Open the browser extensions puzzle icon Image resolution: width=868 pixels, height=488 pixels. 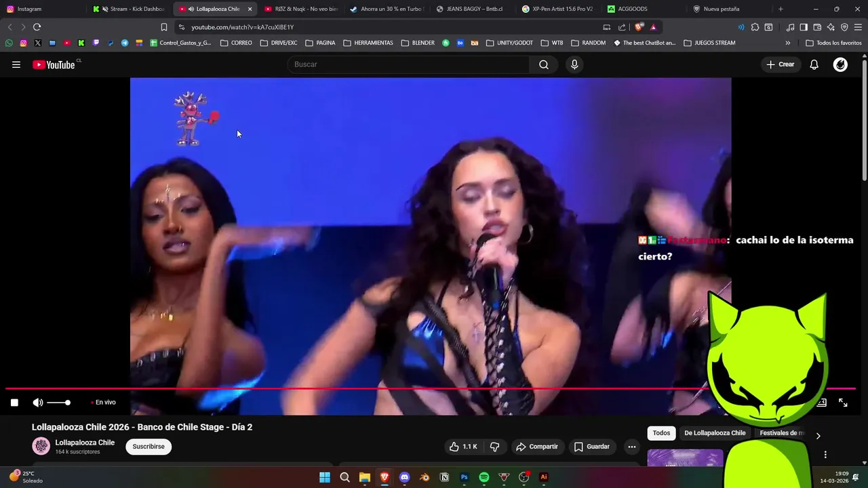tap(755, 27)
